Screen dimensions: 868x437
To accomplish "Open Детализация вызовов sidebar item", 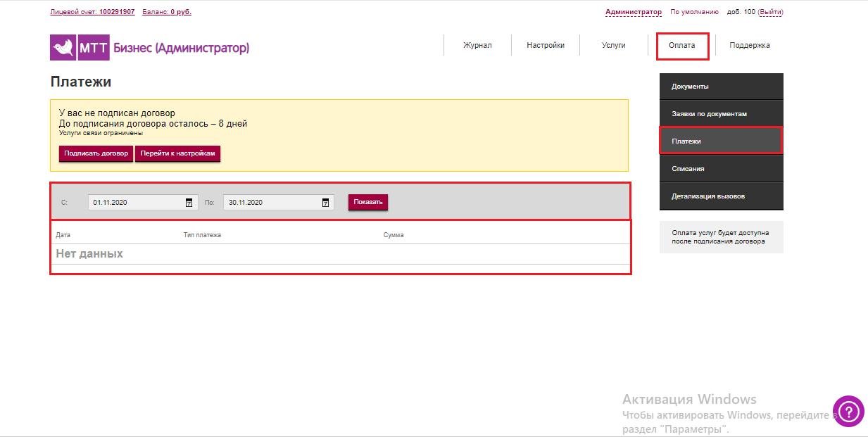I will 722,196.
